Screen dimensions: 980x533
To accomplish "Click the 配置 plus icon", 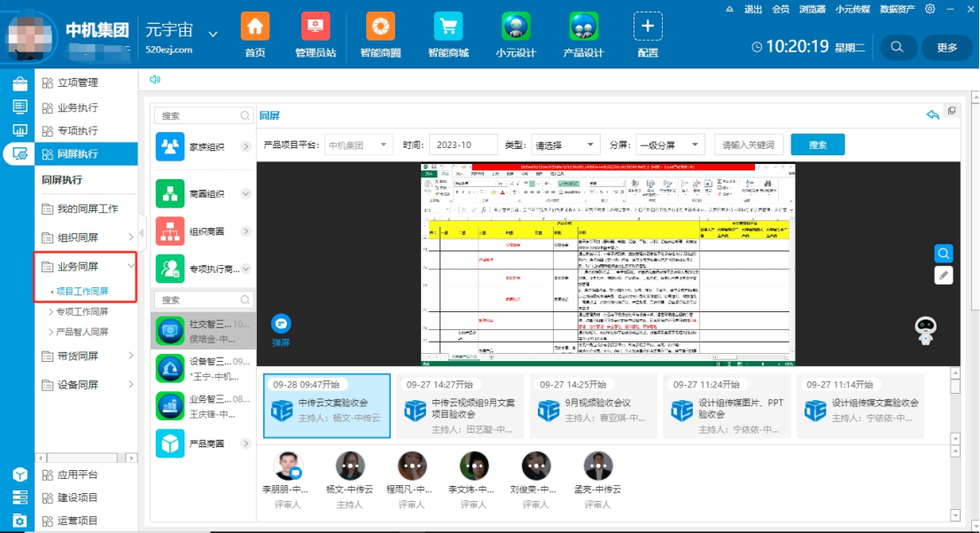I will (x=647, y=27).
